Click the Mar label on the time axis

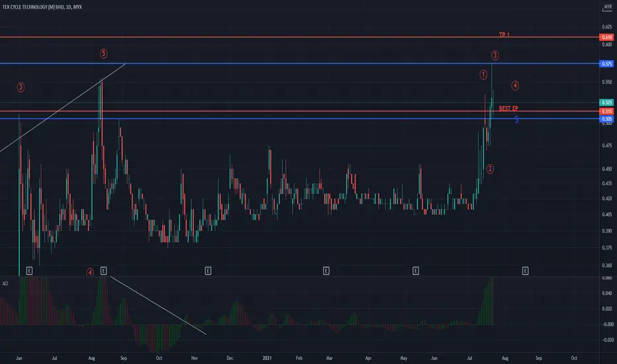tap(330, 358)
